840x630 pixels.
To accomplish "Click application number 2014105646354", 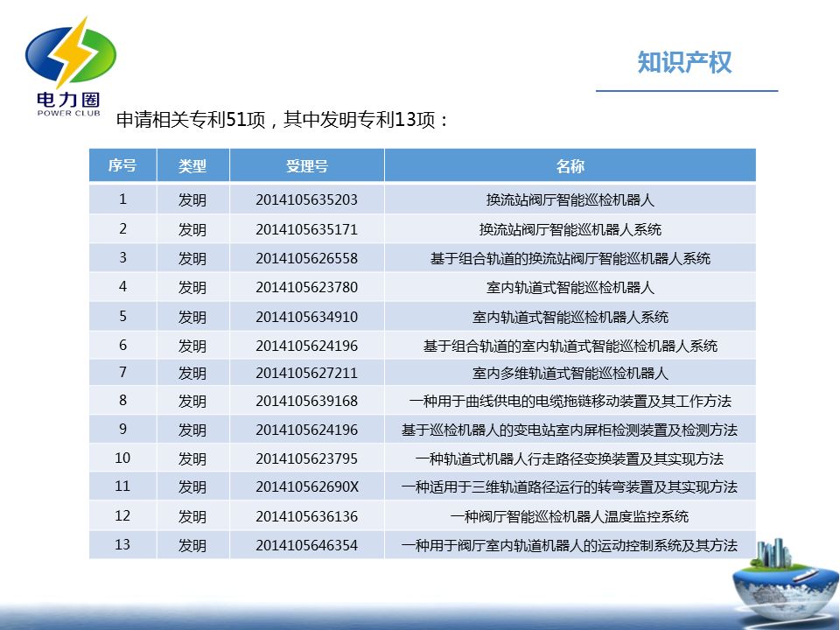I will pyautogui.click(x=306, y=545).
